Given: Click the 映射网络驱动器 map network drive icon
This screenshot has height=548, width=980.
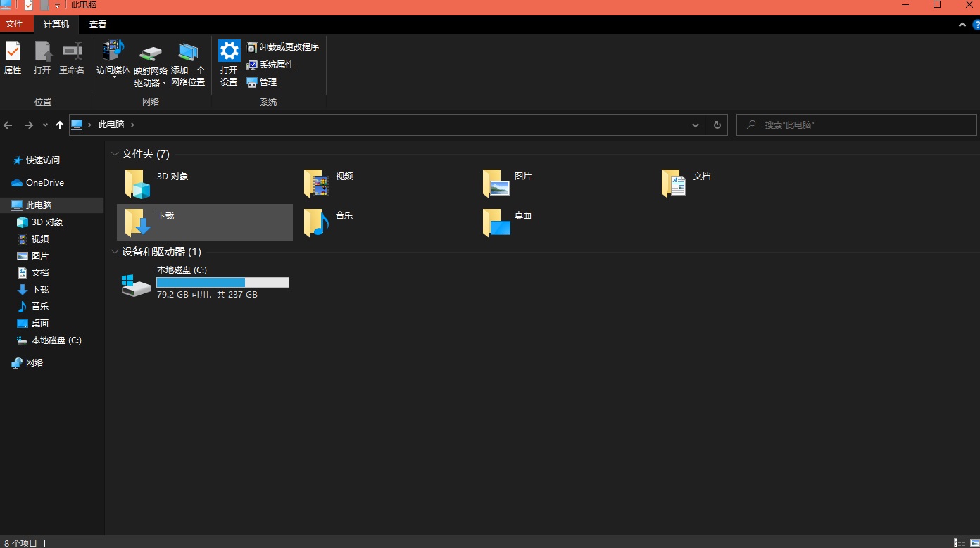Looking at the screenshot, I should pyautogui.click(x=151, y=53).
